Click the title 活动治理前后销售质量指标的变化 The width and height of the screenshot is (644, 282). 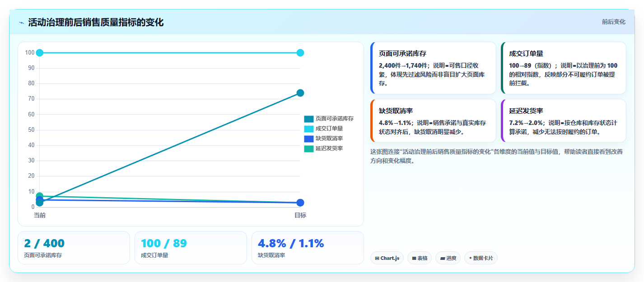tap(96, 23)
